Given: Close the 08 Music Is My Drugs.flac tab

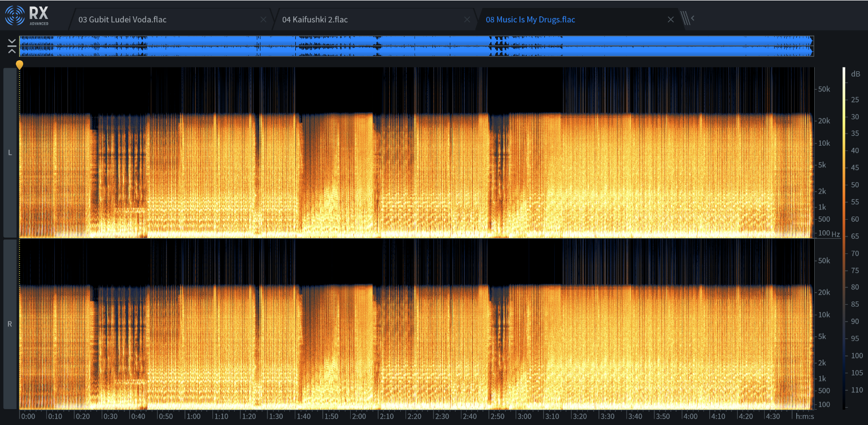Looking at the screenshot, I should pos(670,20).
